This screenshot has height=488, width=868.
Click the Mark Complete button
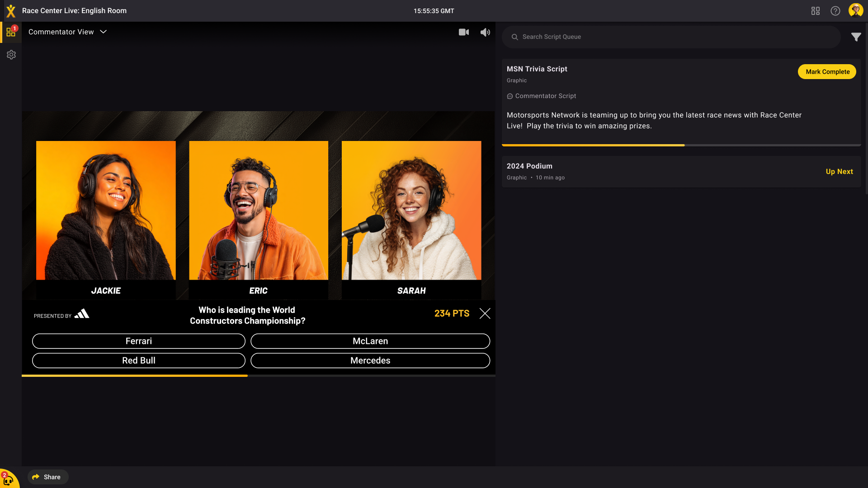coord(826,72)
